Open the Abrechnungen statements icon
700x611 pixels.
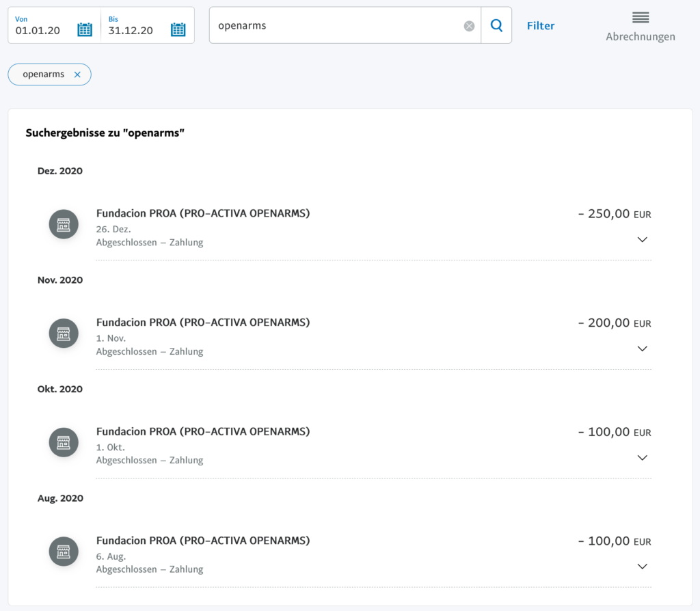(x=640, y=18)
